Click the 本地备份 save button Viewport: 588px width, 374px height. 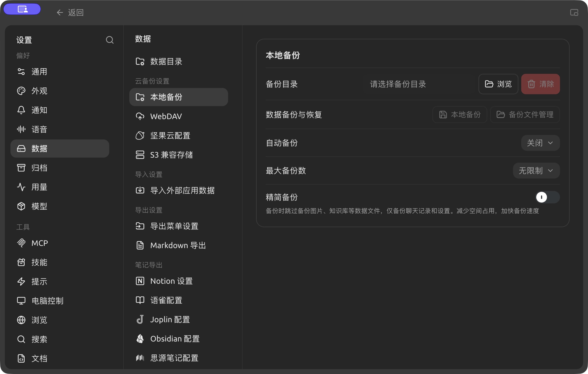pyautogui.click(x=460, y=115)
